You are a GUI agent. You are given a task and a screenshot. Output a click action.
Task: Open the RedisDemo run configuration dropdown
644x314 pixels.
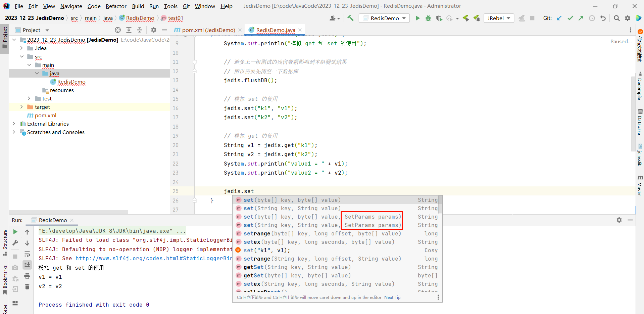point(384,18)
